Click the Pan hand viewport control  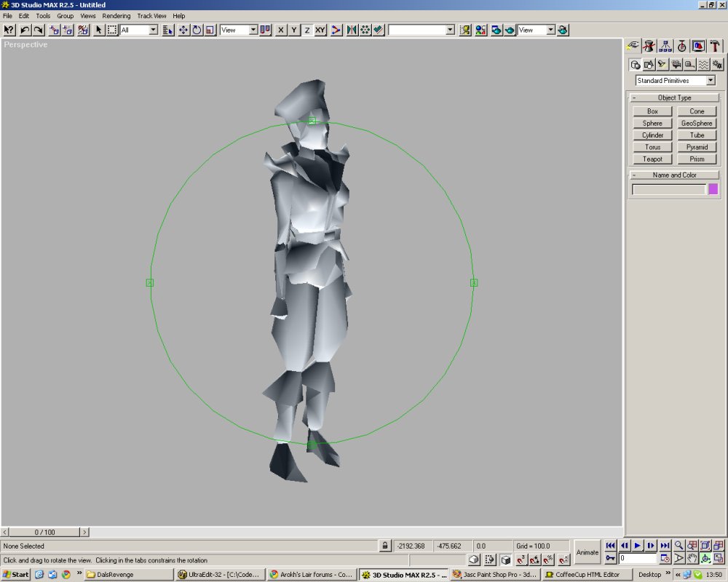pos(692,558)
